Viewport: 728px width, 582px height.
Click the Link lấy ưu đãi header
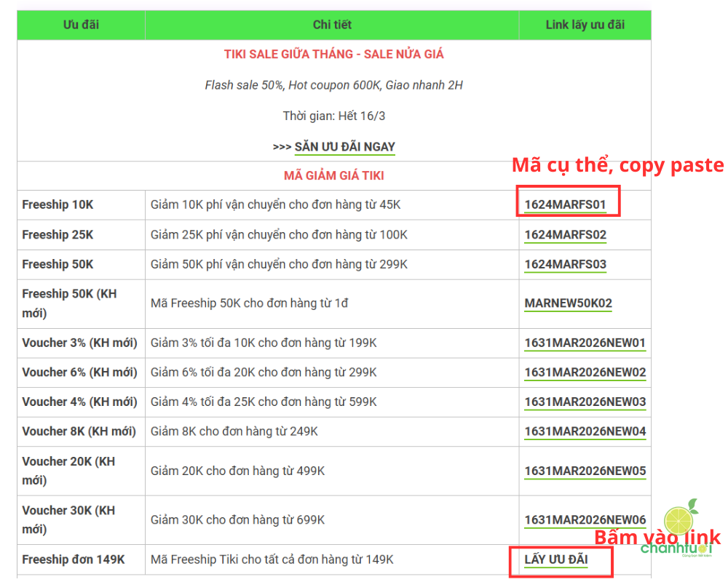pyautogui.click(x=585, y=25)
